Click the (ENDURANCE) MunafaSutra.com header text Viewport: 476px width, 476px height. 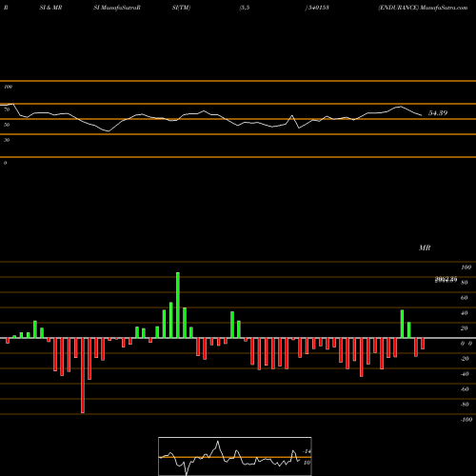423,8
